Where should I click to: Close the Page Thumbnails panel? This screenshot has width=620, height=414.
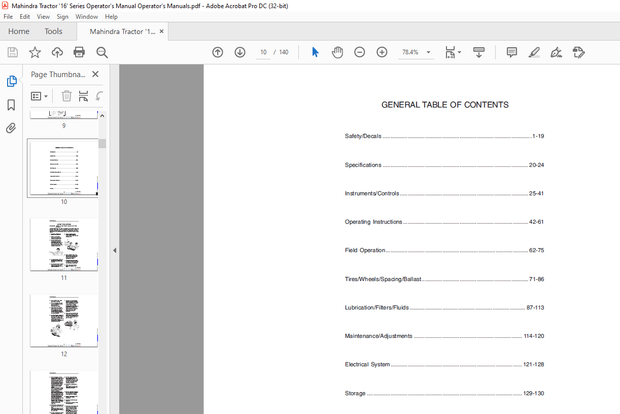[x=95, y=74]
